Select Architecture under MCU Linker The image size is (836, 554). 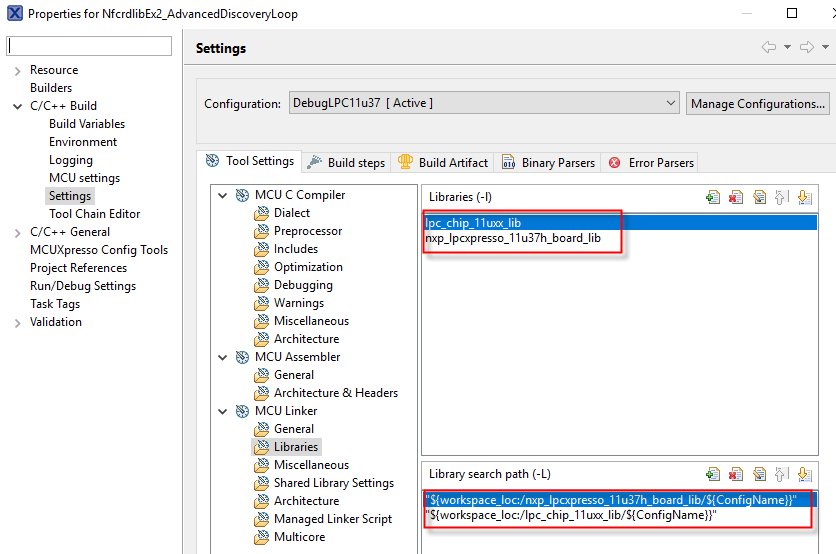coord(306,501)
